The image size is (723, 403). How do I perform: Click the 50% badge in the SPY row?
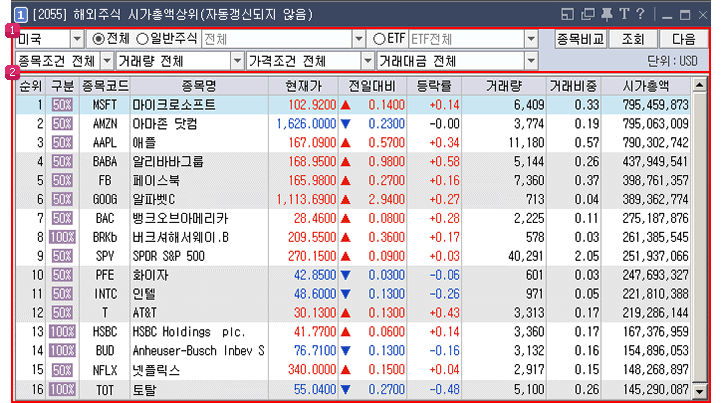pos(62,256)
